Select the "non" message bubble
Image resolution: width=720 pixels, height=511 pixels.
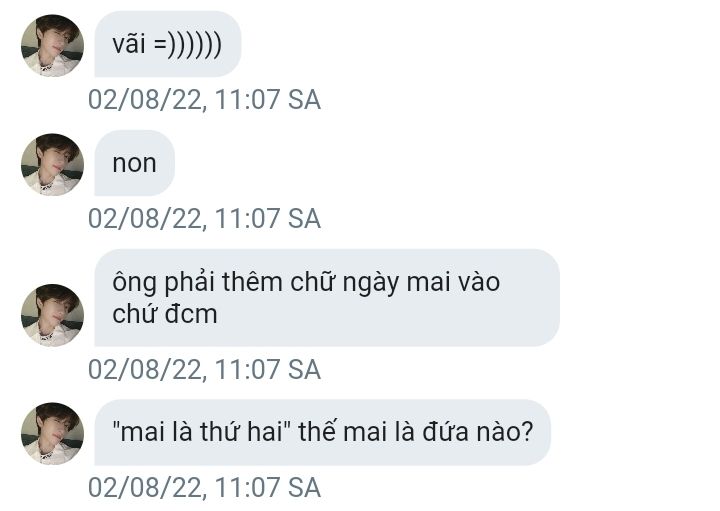135,163
